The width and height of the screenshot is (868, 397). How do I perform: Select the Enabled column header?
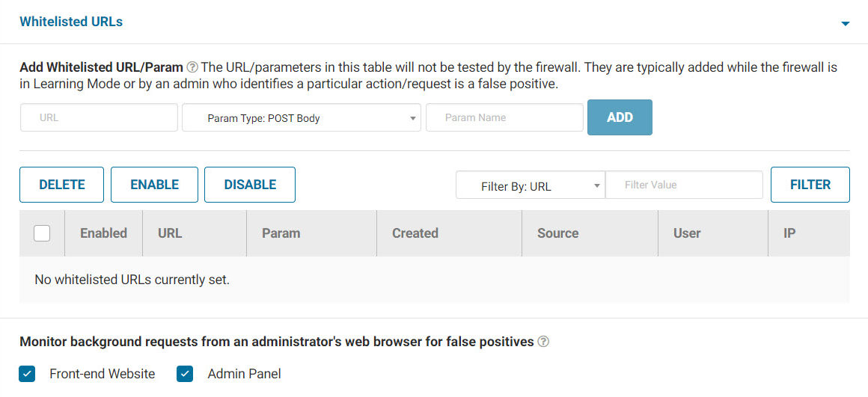[x=103, y=233]
